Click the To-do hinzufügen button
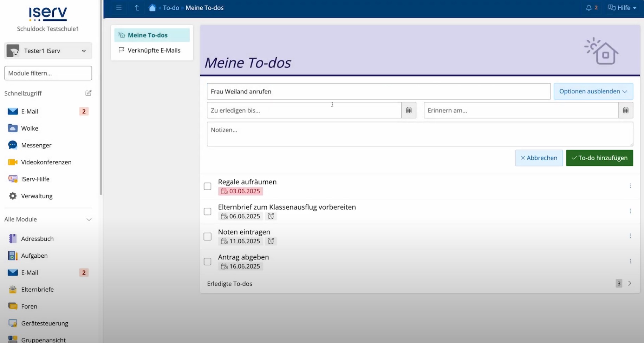644x343 pixels. pyautogui.click(x=599, y=158)
